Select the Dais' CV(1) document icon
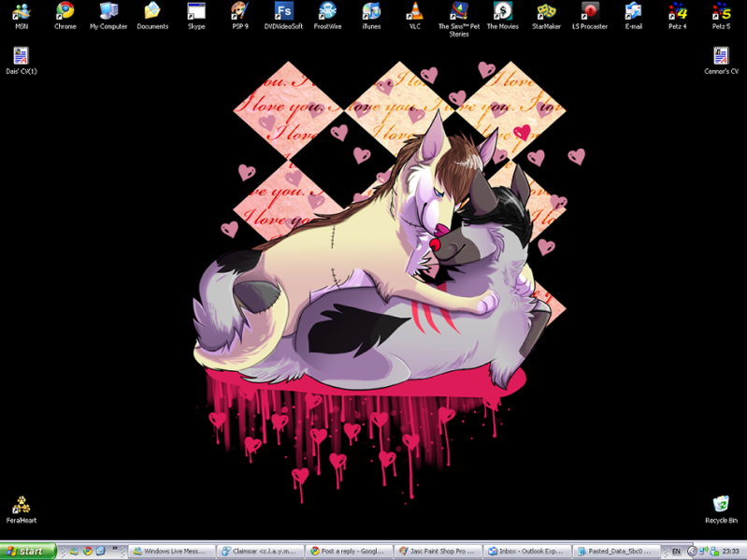Viewport: 747px width, 560px height. coord(22,61)
